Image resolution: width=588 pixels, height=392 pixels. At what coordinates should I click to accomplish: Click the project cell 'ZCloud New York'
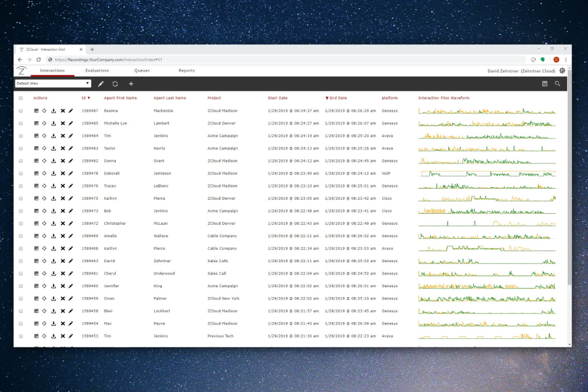pyautogui.click(x=224, y=299)
